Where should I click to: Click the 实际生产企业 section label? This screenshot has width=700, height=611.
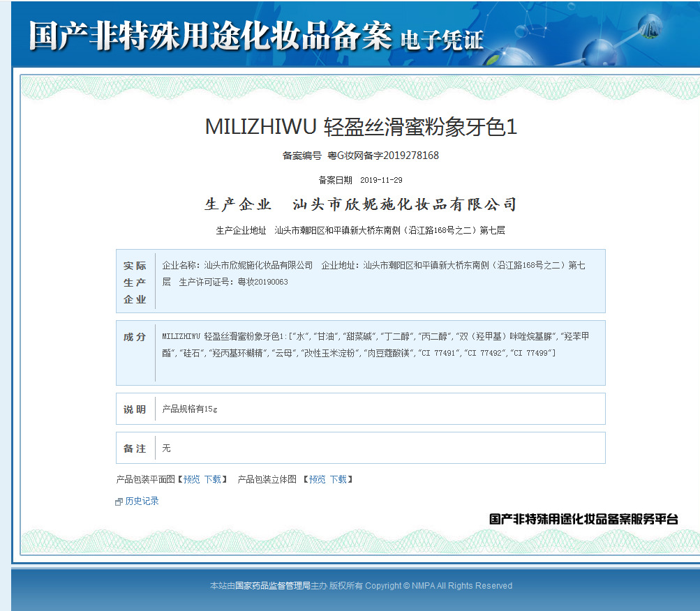(135, 282)
